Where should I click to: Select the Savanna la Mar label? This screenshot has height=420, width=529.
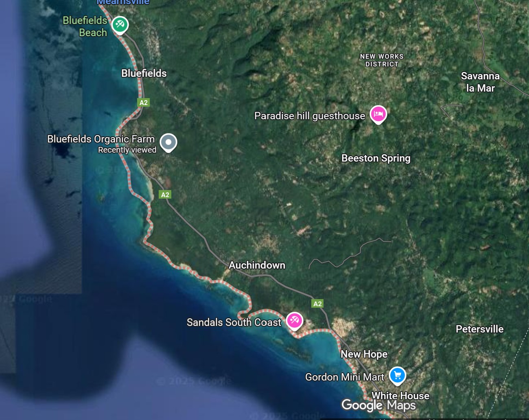(480, 82)
